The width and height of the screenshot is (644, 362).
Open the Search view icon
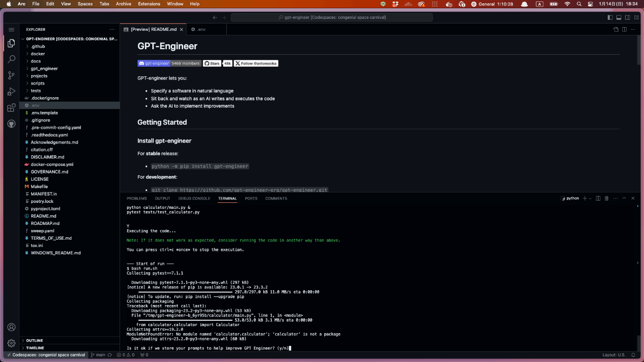pos(11,59)
